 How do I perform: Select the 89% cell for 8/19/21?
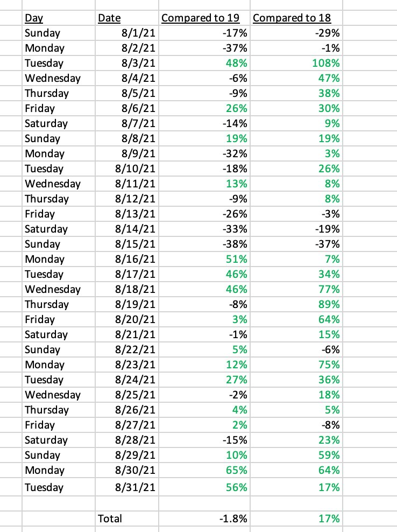296,304
